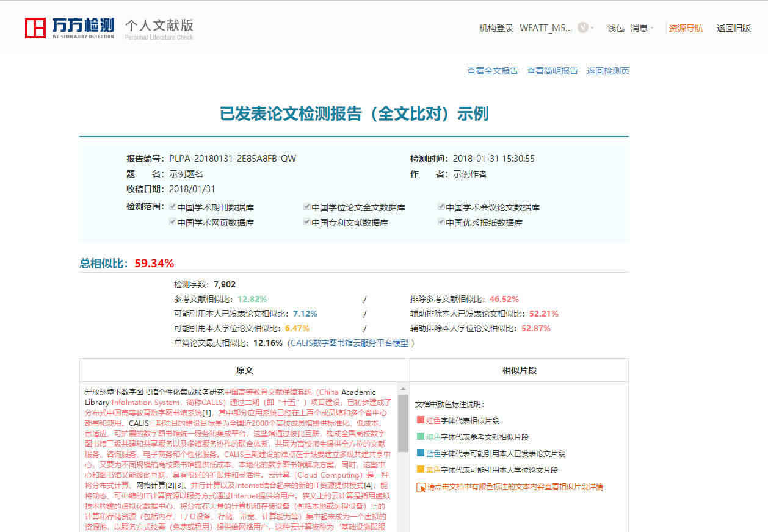Click the red 红色 legend swatch
This screenshot has height=532, width=768.
420,420
